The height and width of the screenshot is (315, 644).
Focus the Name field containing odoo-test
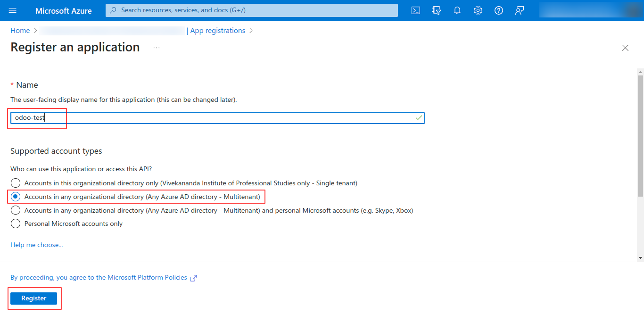(218, 118)
